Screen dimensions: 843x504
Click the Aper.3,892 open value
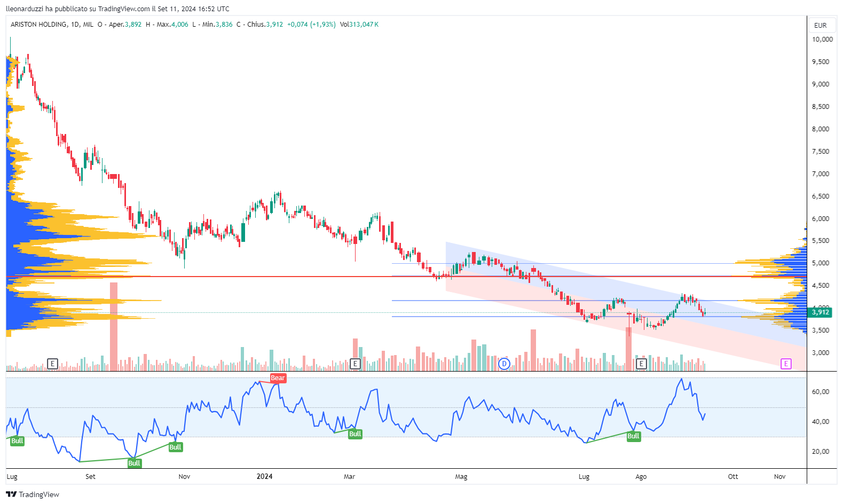click(x=125, y=25)
